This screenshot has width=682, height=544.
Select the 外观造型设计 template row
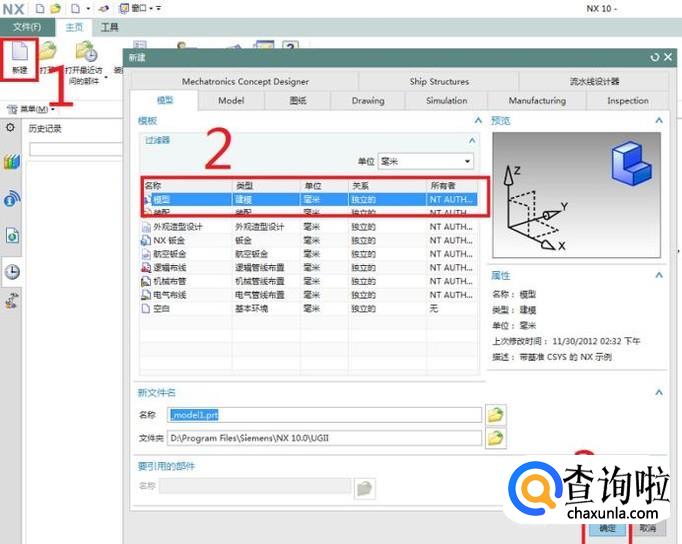pyautogui.click(x=310, y=227)
